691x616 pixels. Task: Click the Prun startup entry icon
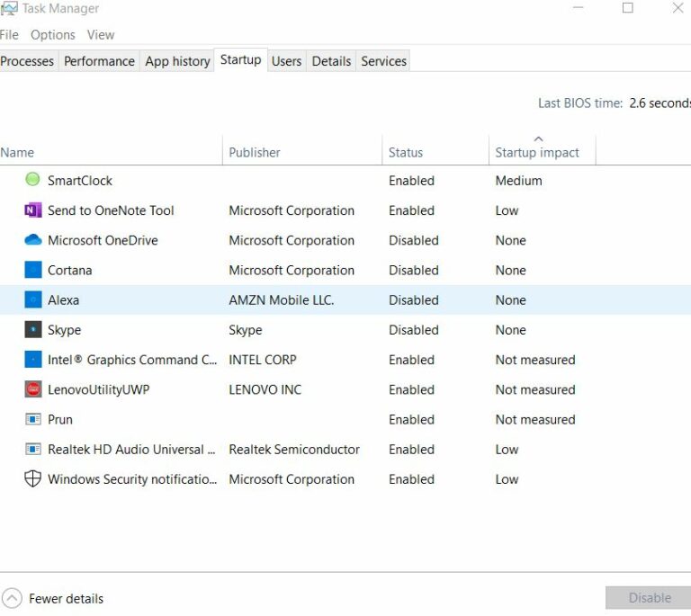33,419
